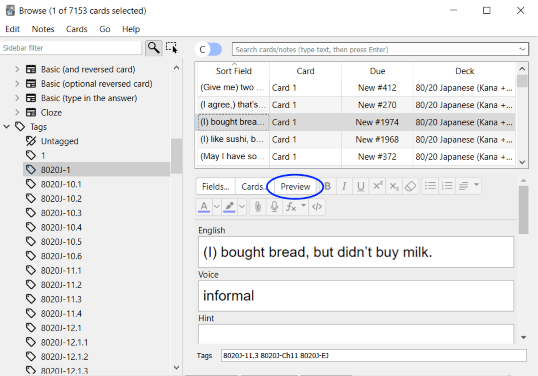Open the Help menu

point(131,29)
